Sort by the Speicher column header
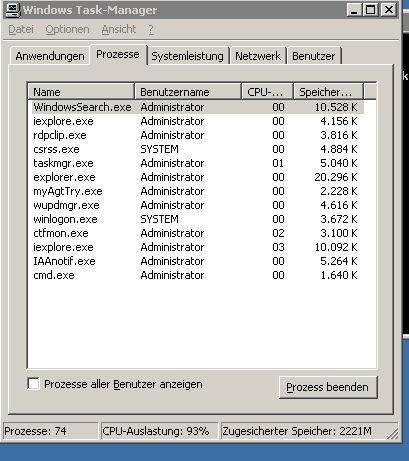Image resolution: width=409 pixels, height=461 pixels. click(x=328, y=92)
